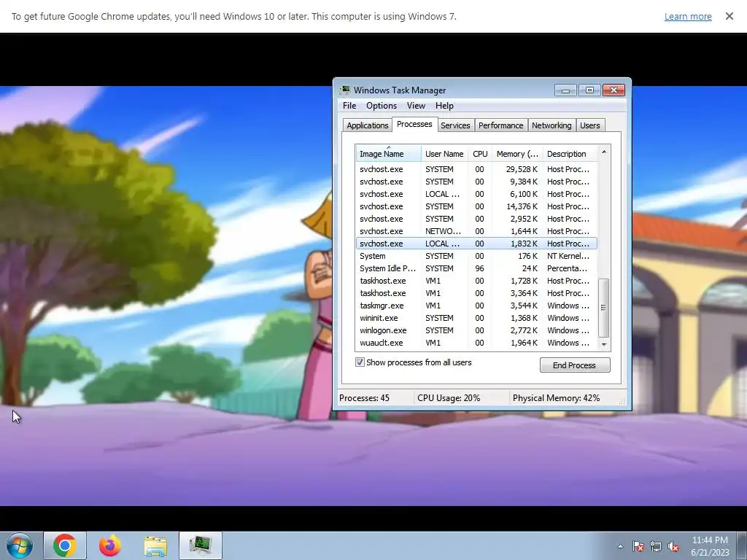Select the wuauclt.exe process row
The height and width of the screenshot is (560, 747).
pos(476,343)
